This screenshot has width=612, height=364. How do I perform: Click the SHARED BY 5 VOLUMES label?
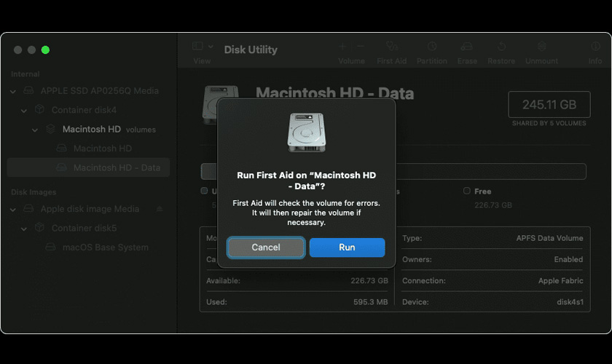pos(549,123)
